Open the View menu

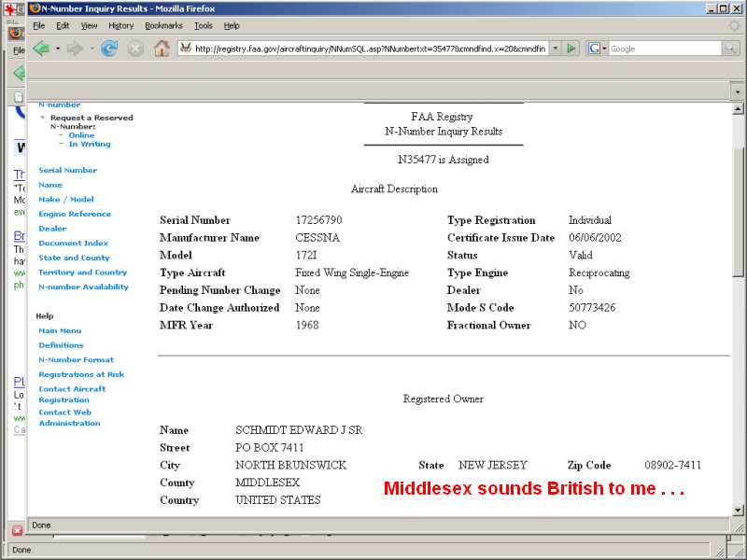(89, 26)
